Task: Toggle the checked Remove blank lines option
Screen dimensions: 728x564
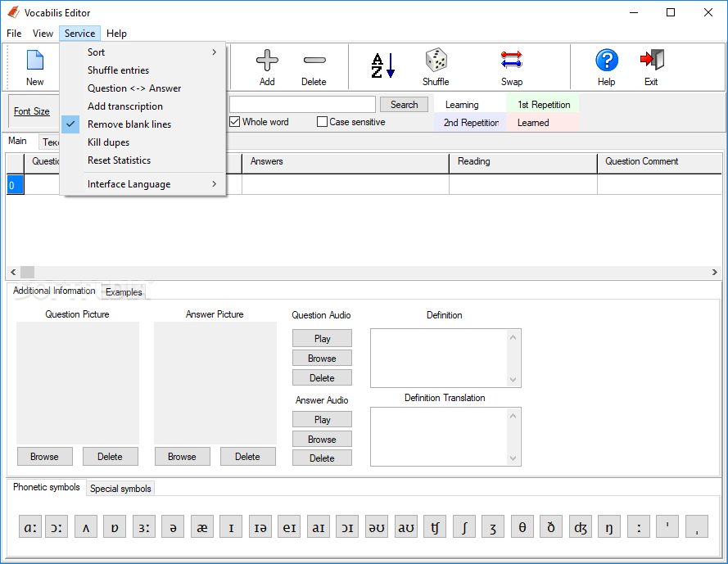Action: pos(143,124)
